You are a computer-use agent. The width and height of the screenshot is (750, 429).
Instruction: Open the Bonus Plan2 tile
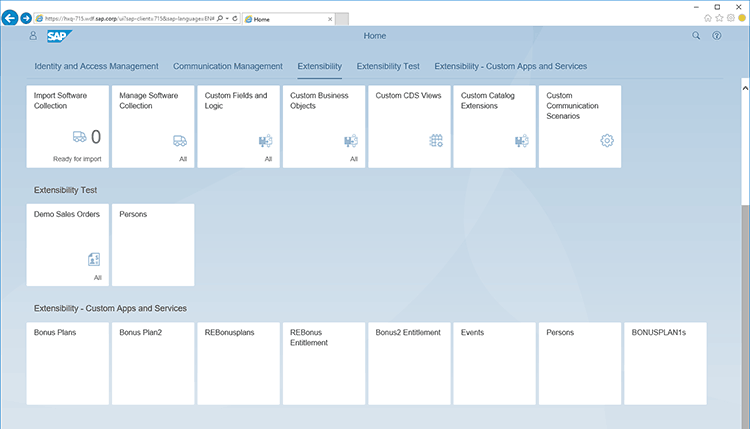pyautogui.click(x=153, y=363)
